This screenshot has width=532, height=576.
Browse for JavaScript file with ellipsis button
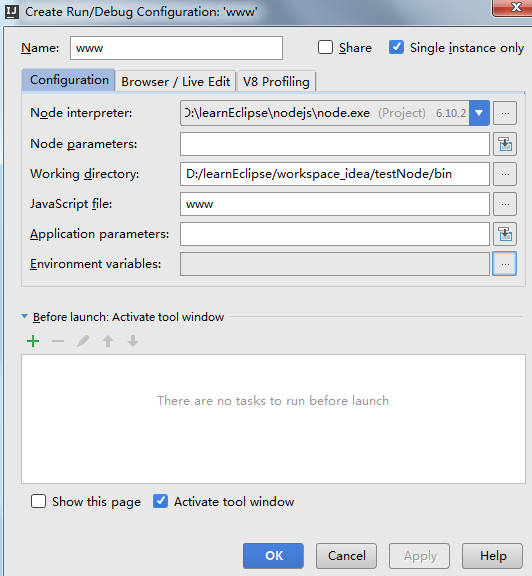505,204
